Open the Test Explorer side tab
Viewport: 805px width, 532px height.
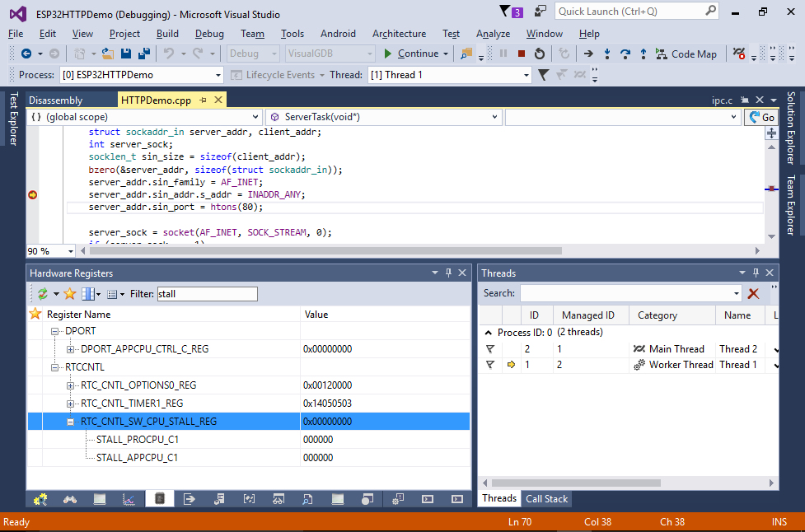point(14,119)
